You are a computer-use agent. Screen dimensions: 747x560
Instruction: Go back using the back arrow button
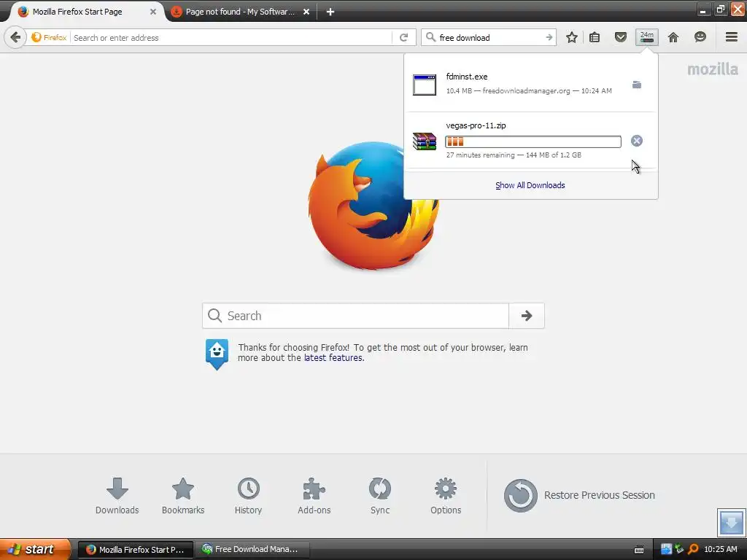click(x=15, y=37)
